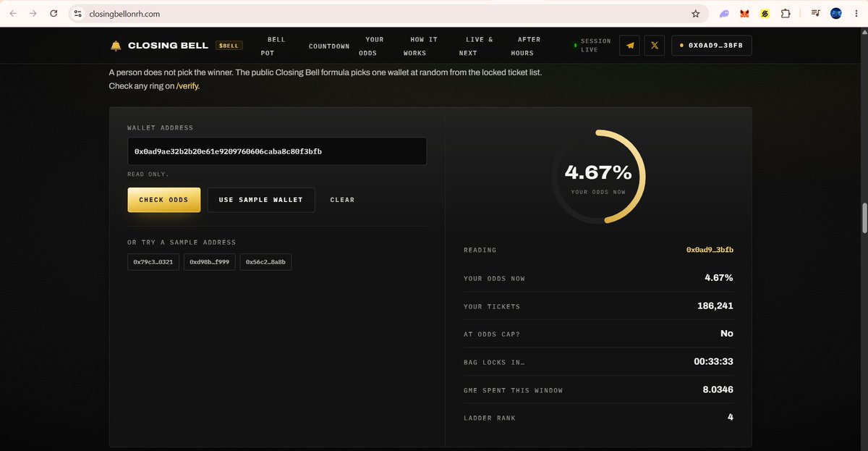Open the Chrome three-dot menu
This screenshot has height=451, width=868.
click(856, 13)
